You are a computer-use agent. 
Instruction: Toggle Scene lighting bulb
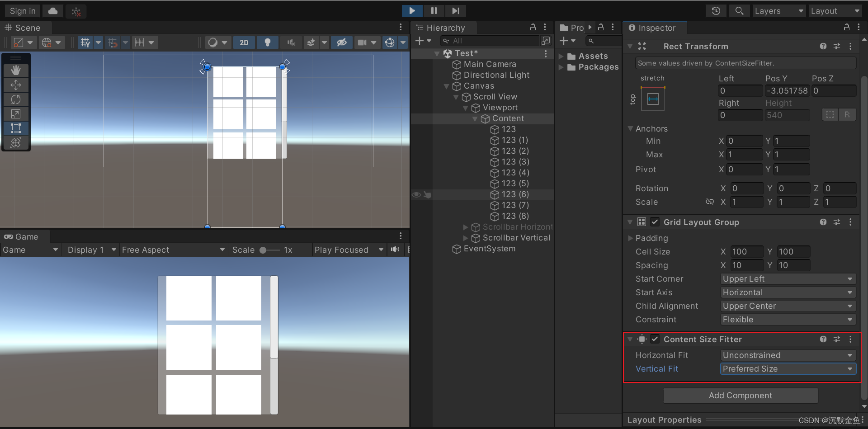coord(268,42)
